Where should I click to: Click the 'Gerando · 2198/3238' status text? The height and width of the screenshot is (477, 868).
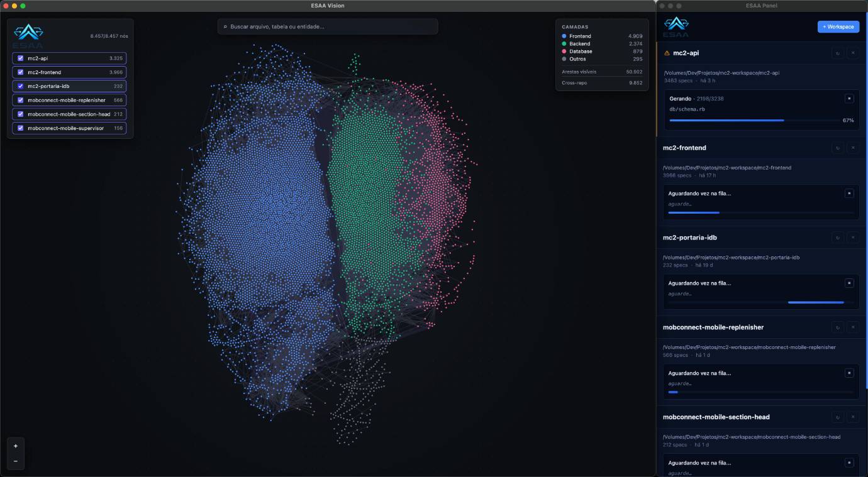click(696, 99)
